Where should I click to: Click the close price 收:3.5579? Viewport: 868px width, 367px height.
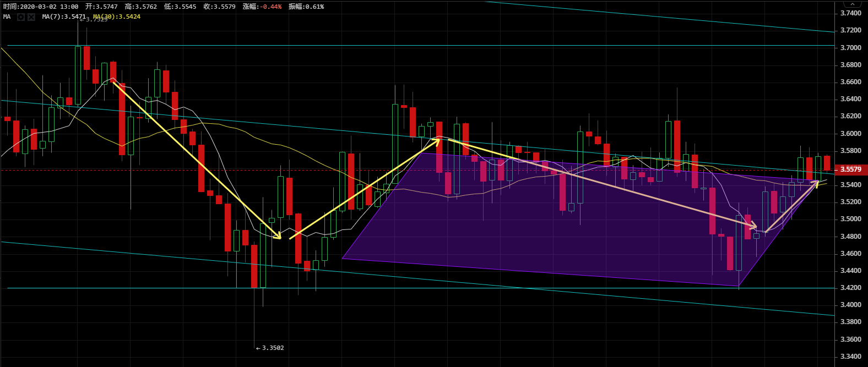(x=219, y=7)
